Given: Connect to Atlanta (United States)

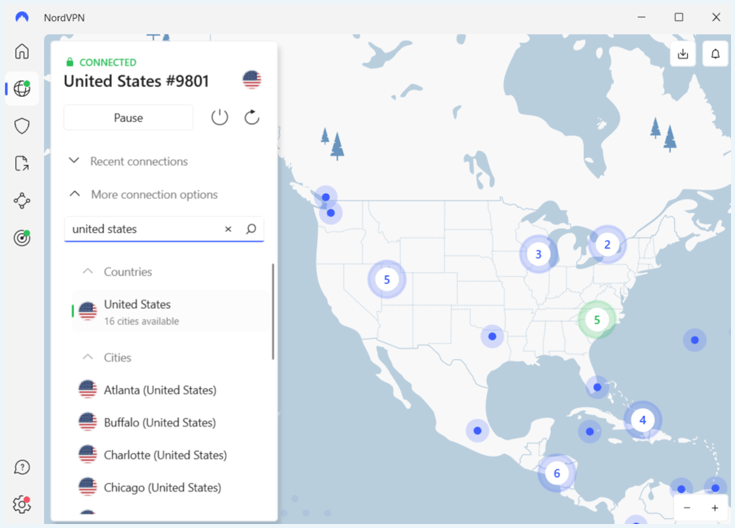Looking at the screenshot, I should tap(171, 390).
